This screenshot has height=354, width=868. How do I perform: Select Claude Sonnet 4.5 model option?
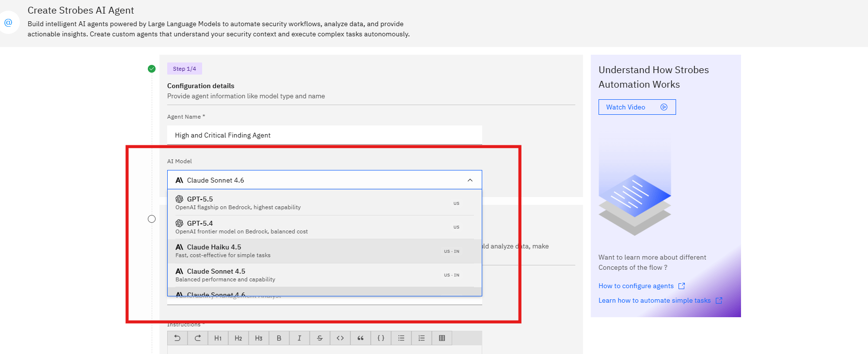pyautogui.click(x=325, y=275)
